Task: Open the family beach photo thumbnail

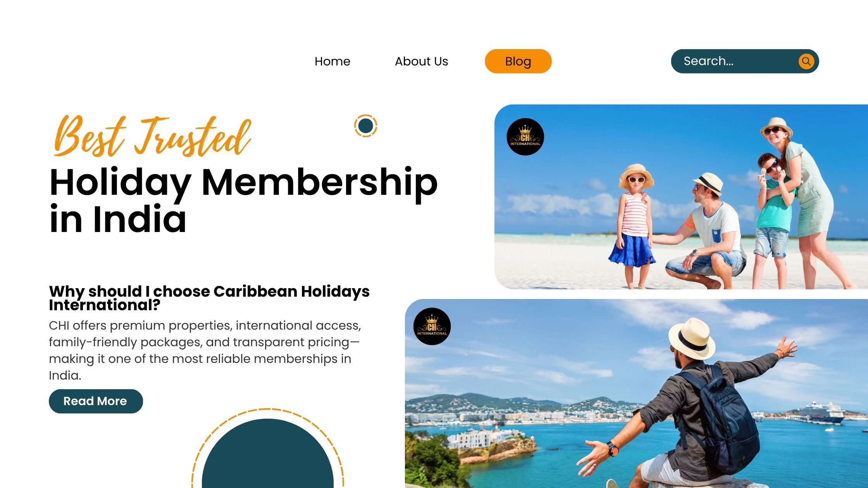Action: point(681,197)
